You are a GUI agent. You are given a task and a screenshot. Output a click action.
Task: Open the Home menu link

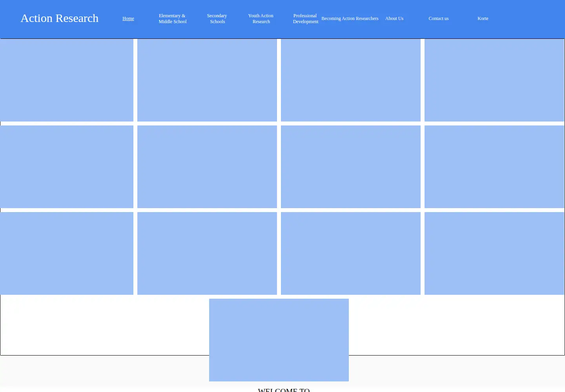(128, 18)
